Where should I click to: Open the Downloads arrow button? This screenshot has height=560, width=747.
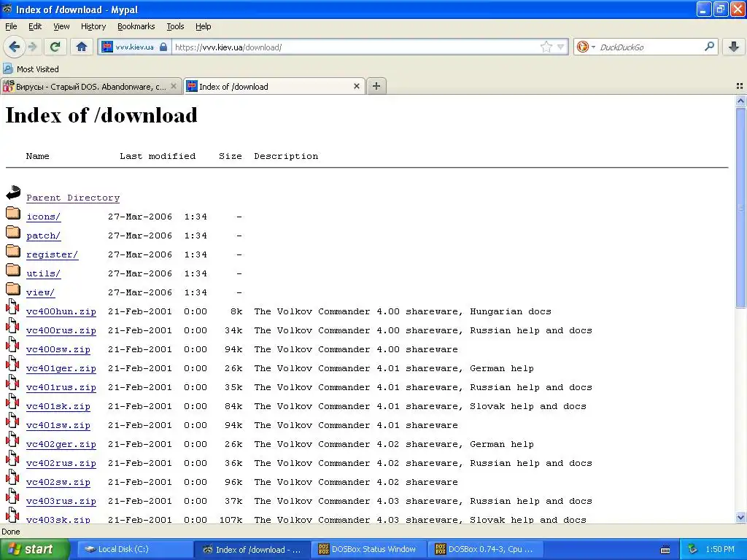[734, 47]
